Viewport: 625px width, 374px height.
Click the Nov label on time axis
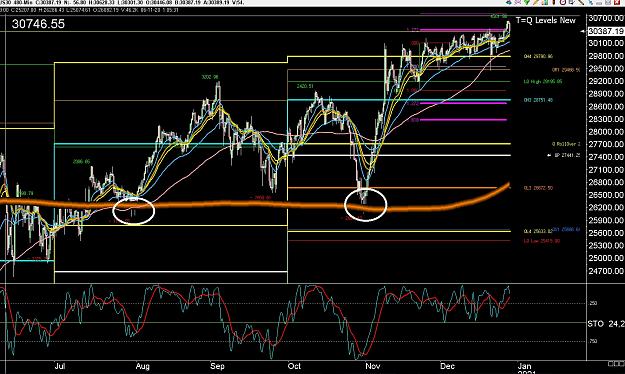coord(373,366)
